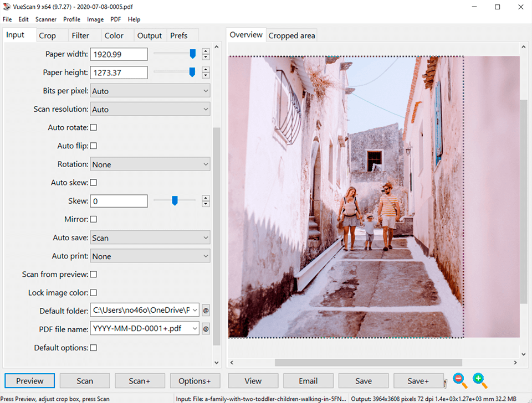This screenshot has height=403, width=532.
Task: Change the Auto save setting dropdown
Action: click(150, 237)
